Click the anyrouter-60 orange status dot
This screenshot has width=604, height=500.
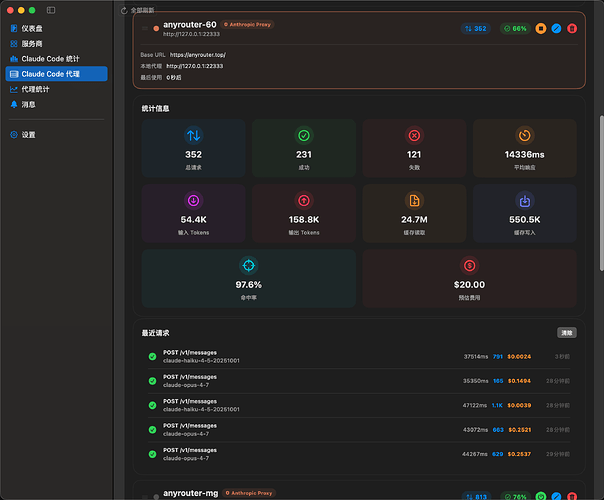[156, 29]
